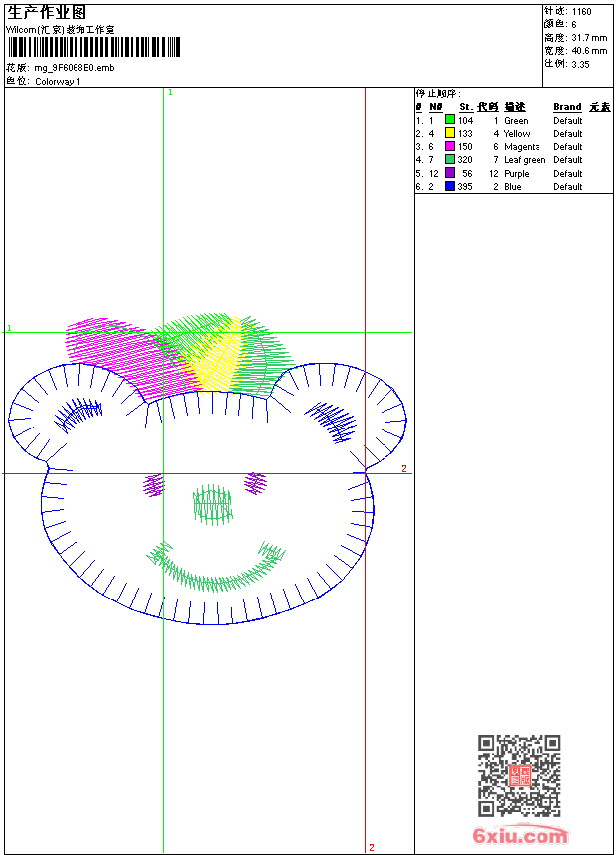The image size is (616, 855).
Task: Click stitch count 150 in Magenta row
Action: 466,147
